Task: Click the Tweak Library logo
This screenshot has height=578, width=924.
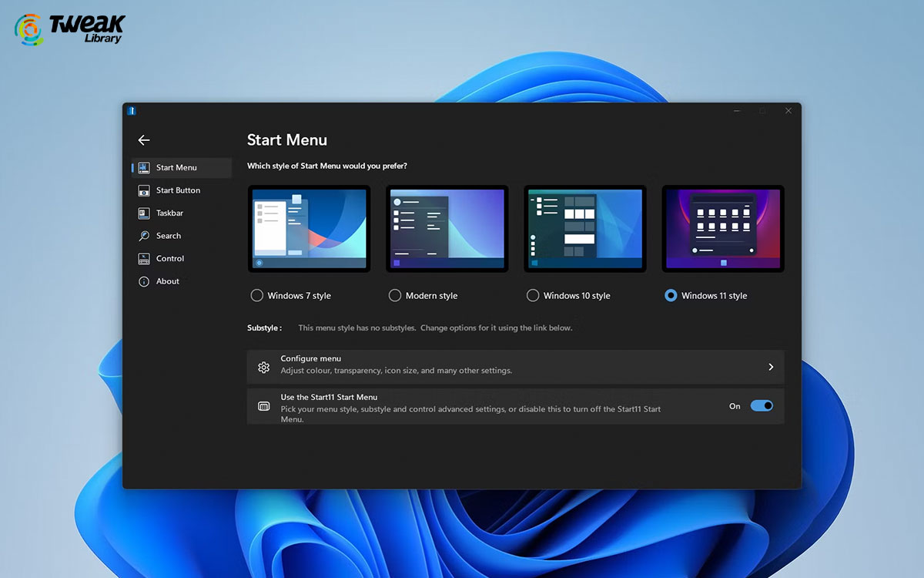Action: click(68, 29)
